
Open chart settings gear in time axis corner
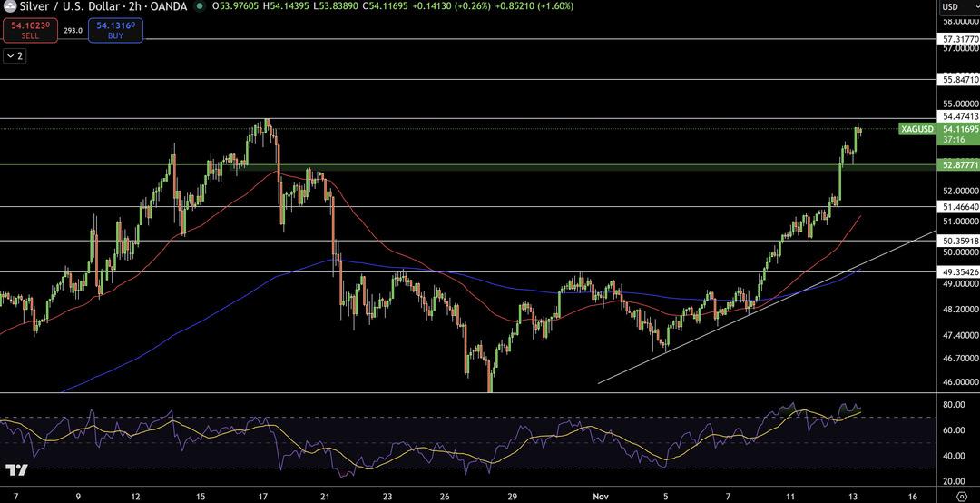(x=961, y=495)
